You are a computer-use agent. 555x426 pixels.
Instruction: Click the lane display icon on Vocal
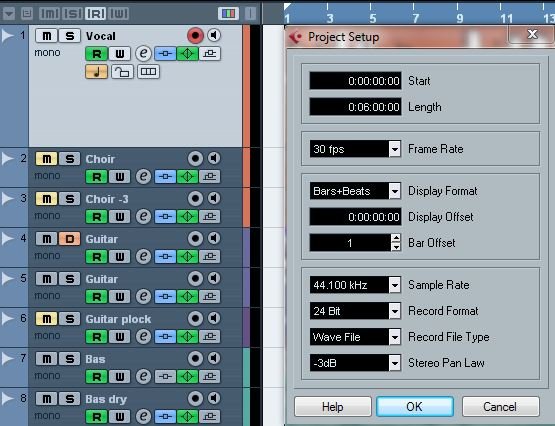148,72
